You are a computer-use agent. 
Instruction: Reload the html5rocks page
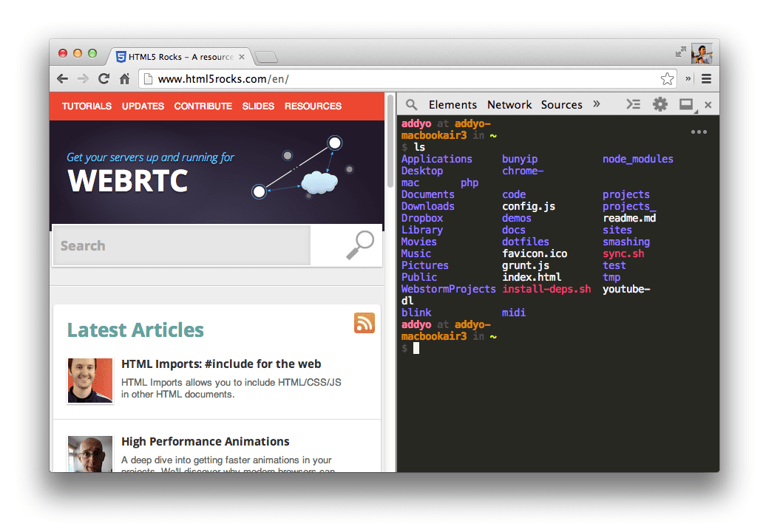(x=104, y=78)
